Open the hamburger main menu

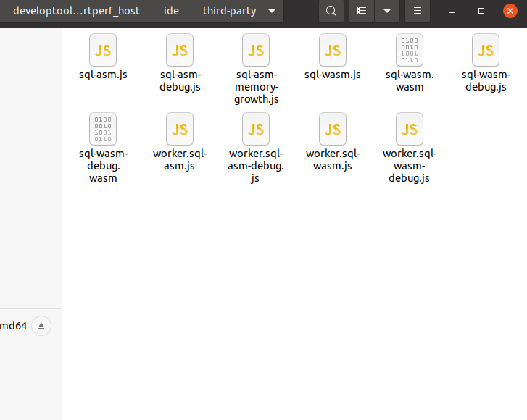(x=417, y=11)
